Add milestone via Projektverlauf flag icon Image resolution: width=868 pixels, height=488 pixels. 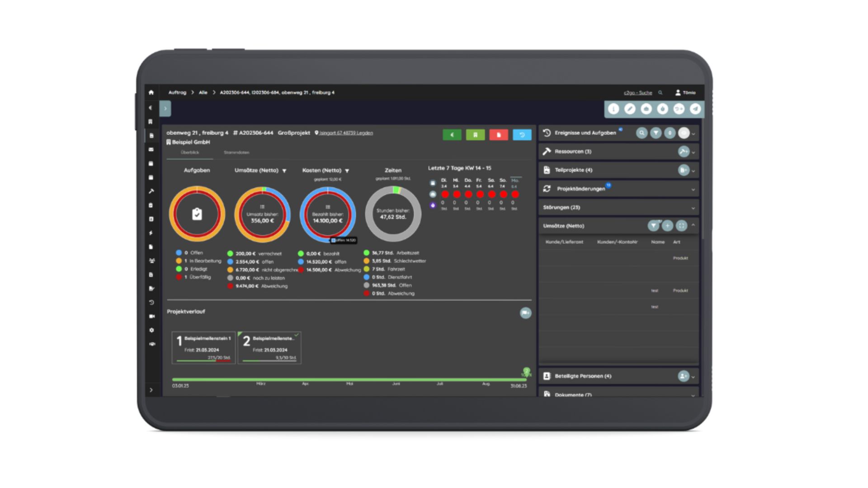(525, 313)
